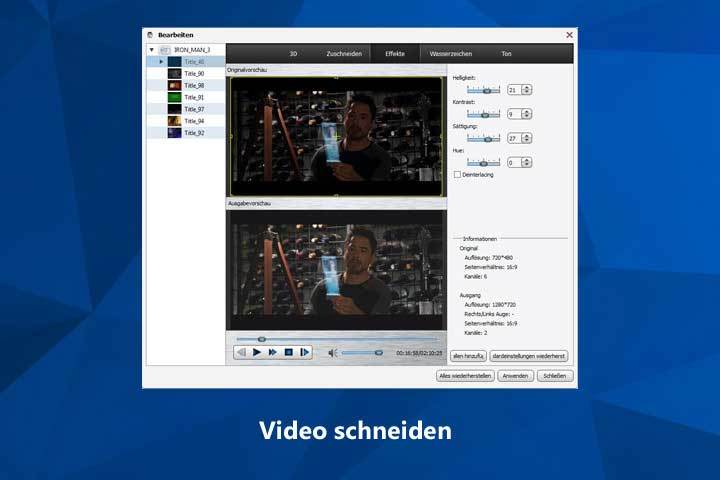Viewport: 720px width, 480px height.
Task: Click the Sättigung value field
Action: [x=514, y=138]
